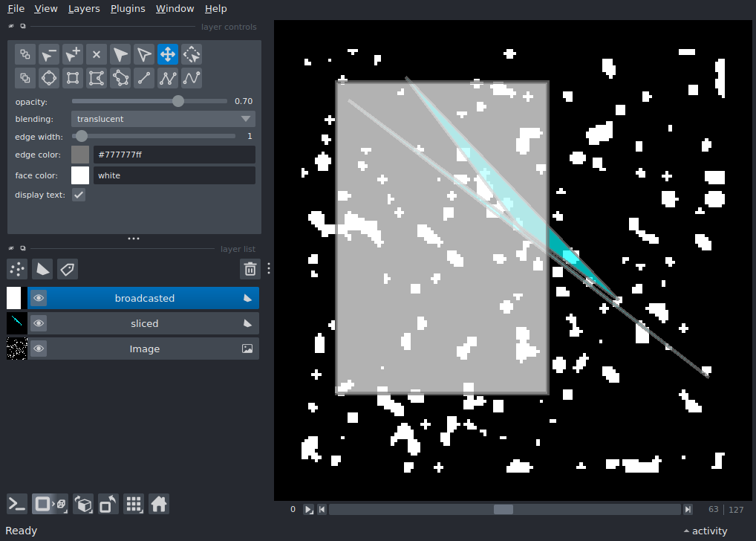This screenshot has width=756, height=541.
Task: Reset view with the home button
Action: 158,505
